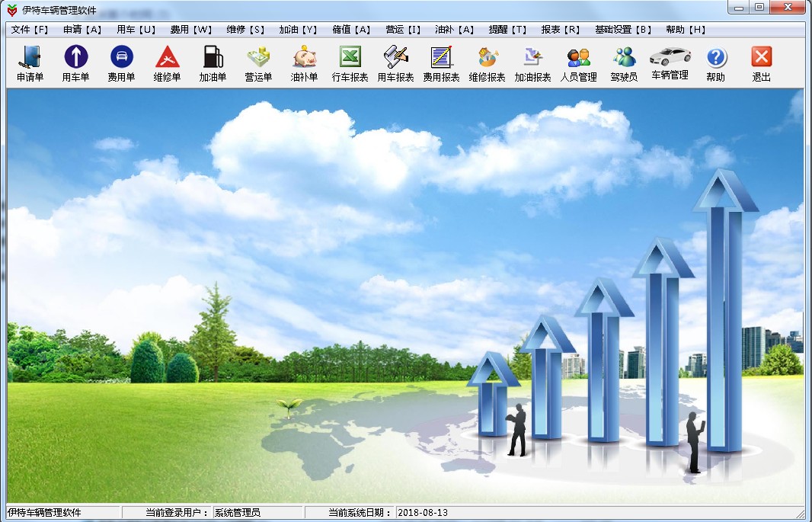Viewport: 812px width, 522px height.
Task: Open 车辆管理 vehicle management
Action: click(x=670, y=62)
